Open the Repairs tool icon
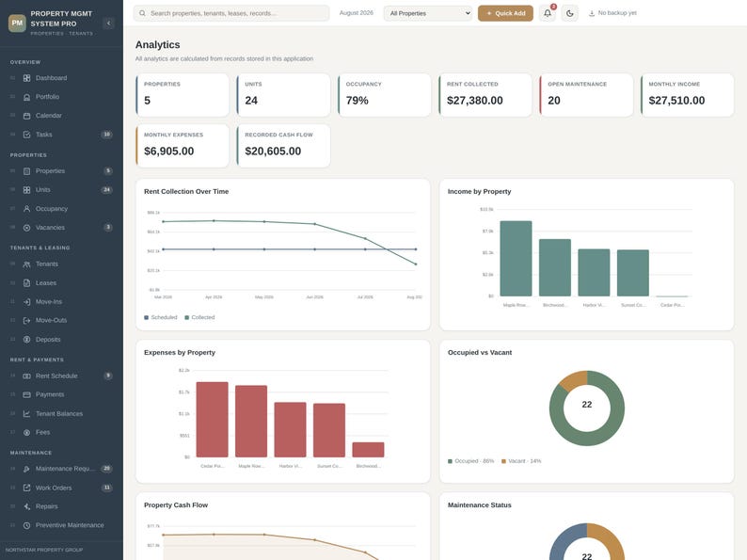747x560 pixels. tap(26, 506)
